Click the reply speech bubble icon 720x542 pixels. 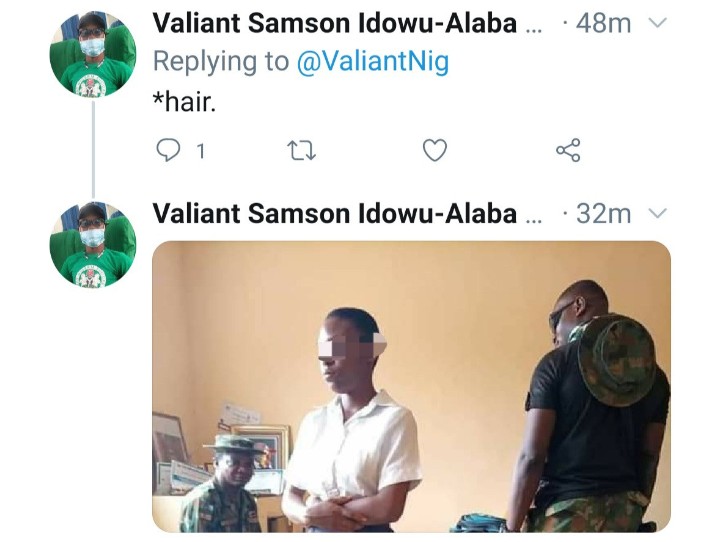point(167,151)
